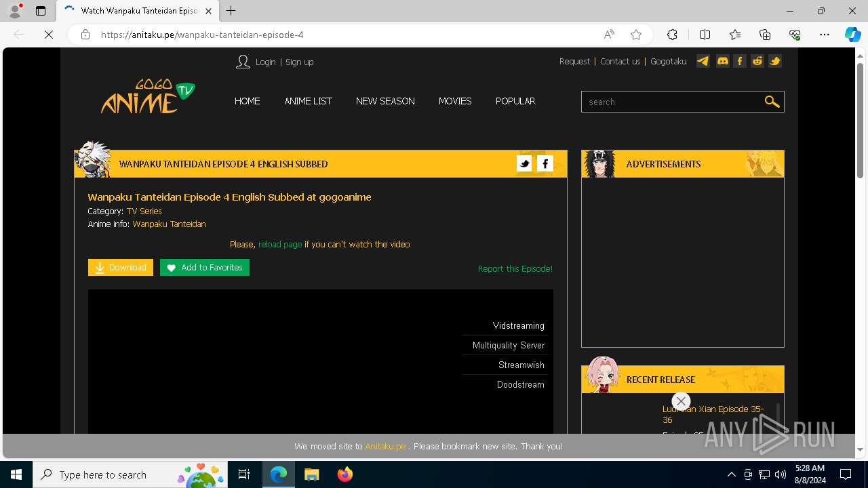Open TV Series category link
Viewport: 868px width, 488px height.
pyautogui.click(x=144, y=211)
